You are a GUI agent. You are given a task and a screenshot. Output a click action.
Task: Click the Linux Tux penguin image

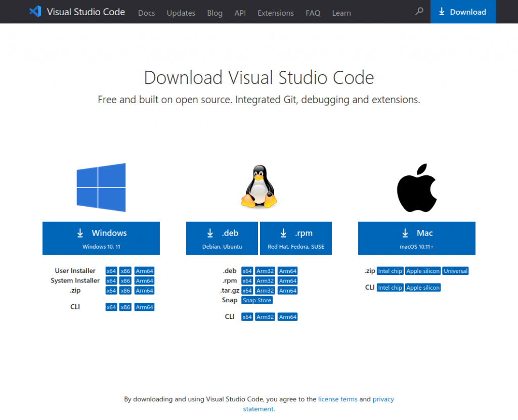[x=259, y=187]
